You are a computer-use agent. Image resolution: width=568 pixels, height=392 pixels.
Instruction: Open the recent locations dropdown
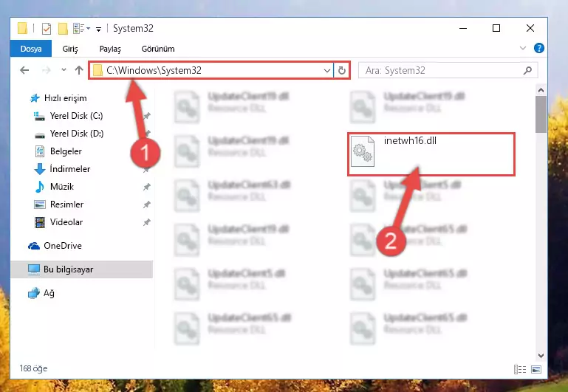[x=64, y=69]
